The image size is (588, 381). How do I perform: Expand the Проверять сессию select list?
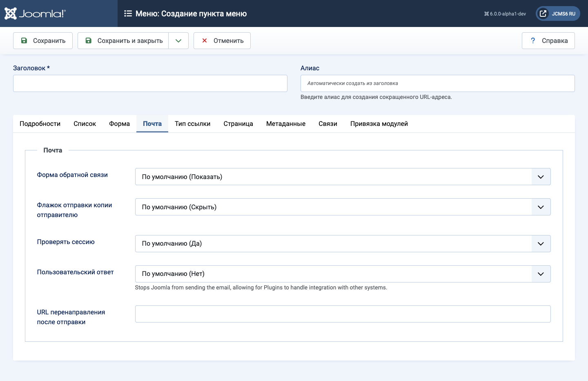click(343, 244)
